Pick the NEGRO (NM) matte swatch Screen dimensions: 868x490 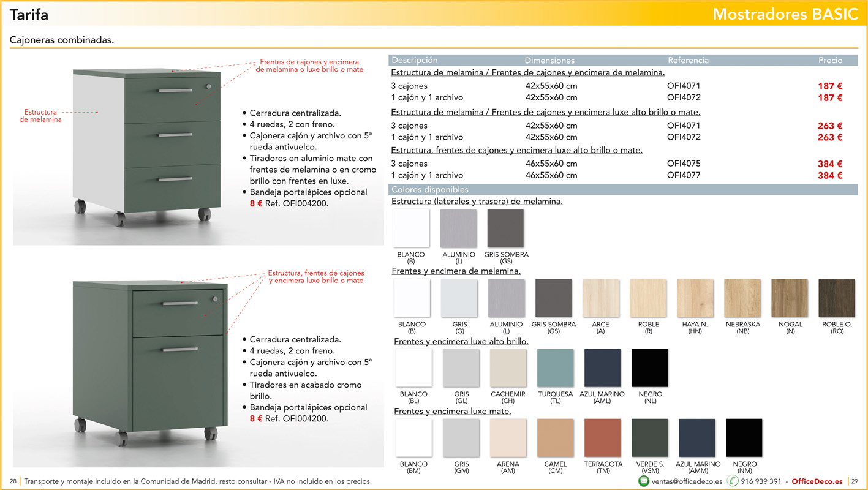click(x=744, y=438)
